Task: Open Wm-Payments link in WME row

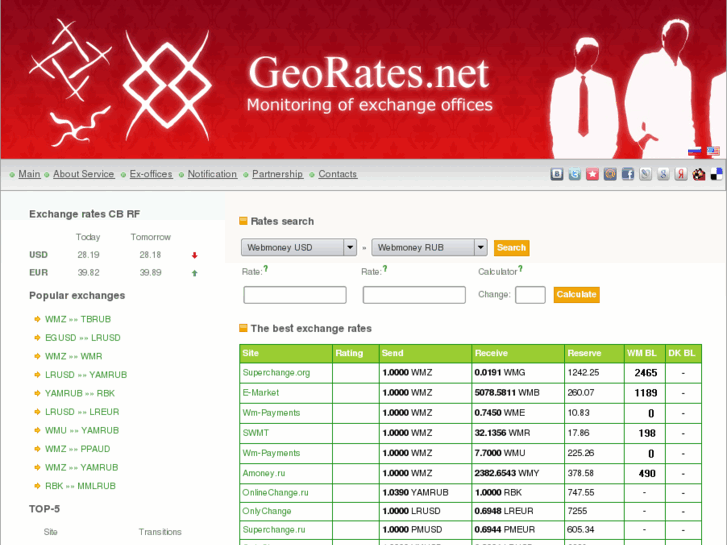Action: pyautogui.click(x=271, y=413)
